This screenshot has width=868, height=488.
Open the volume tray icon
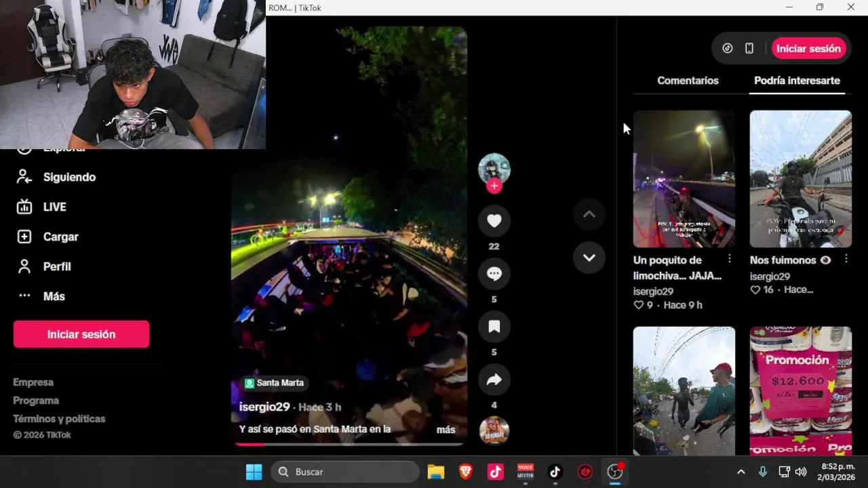pos(801,472)
